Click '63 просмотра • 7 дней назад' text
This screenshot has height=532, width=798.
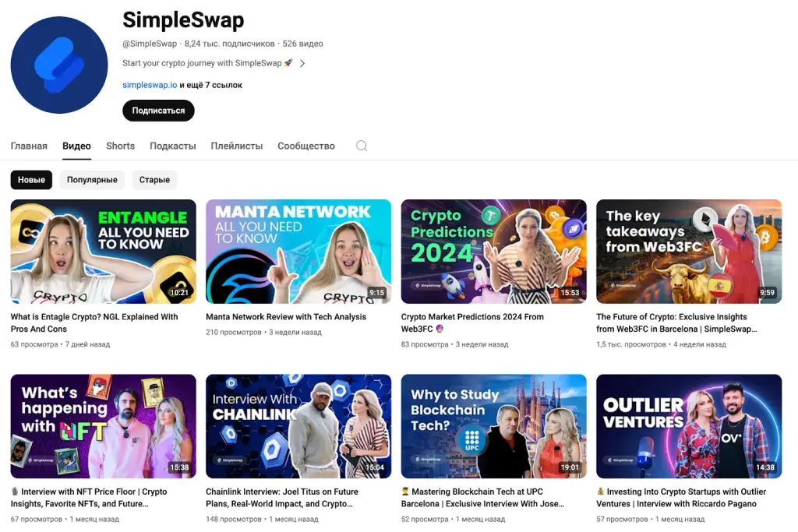[x=60, y=344]
